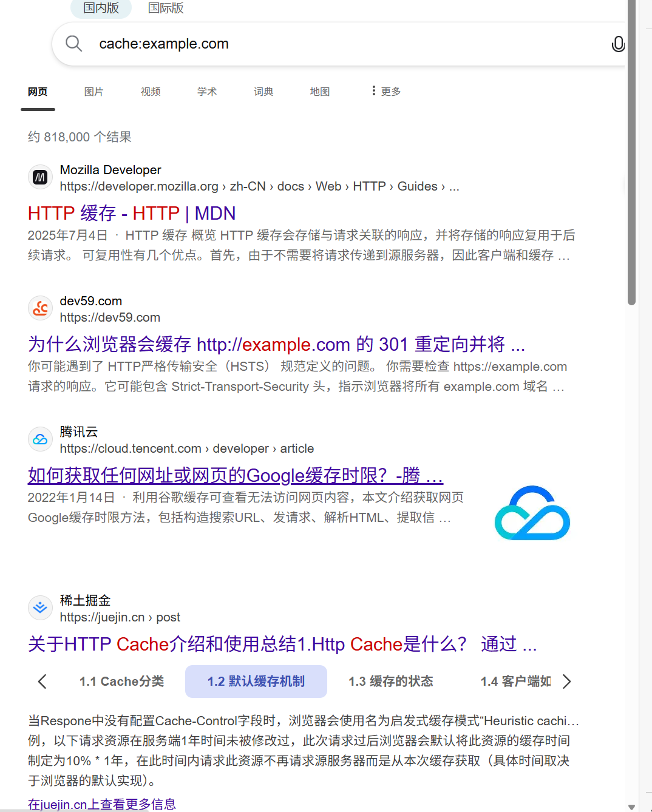Viewport: 652px width, 812px height.
Task: Click the 2025年7月4日 date text
Action: pos(67,235)
